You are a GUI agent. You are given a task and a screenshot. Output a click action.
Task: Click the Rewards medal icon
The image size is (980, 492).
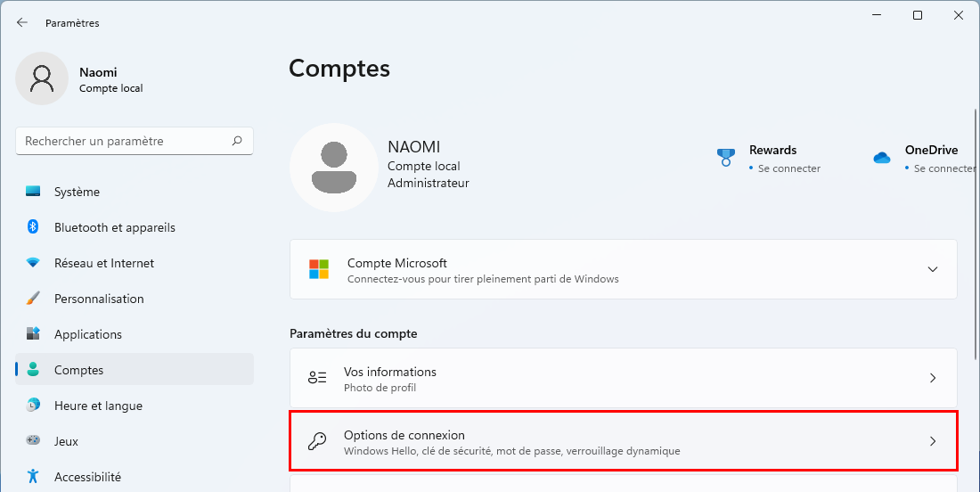(725, 157)
